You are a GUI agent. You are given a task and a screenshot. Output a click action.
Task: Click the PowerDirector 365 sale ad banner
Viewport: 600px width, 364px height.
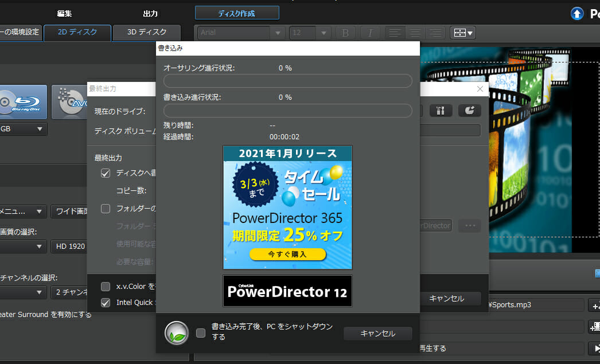[x=287, y=208]
